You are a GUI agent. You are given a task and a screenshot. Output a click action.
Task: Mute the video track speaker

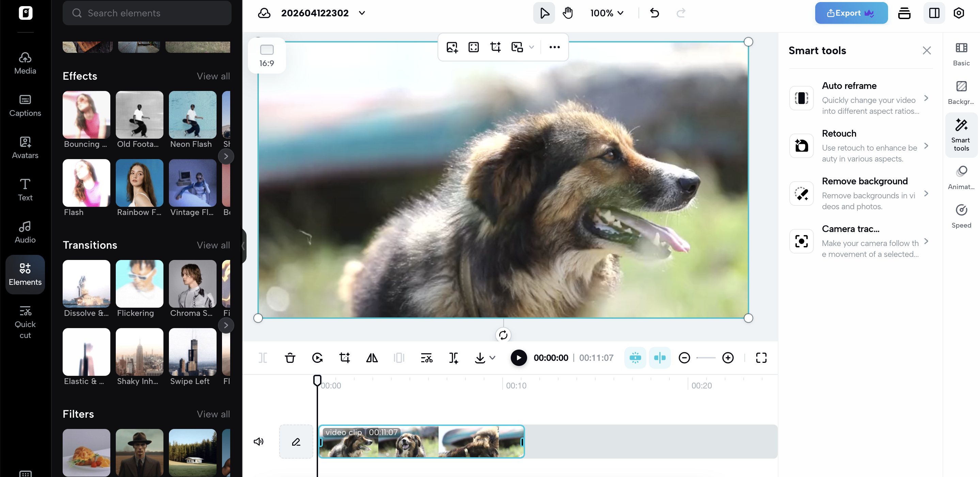(259, 442)
